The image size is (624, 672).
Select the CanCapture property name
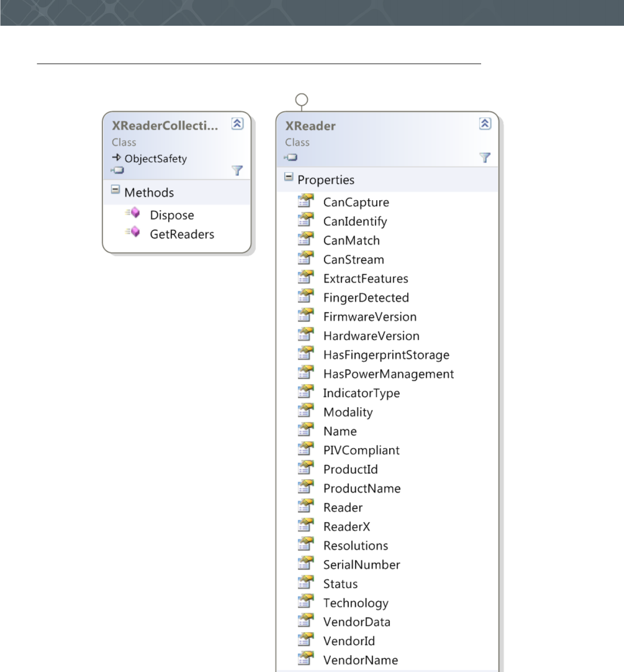[356, 203]
